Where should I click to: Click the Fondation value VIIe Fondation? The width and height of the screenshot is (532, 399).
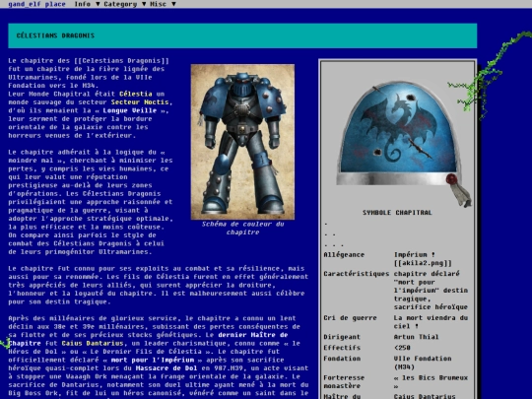423,363
